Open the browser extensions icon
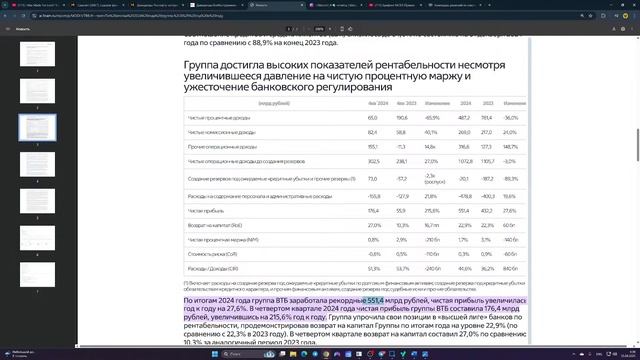This screenshot has width=640, height=360. 603,16
